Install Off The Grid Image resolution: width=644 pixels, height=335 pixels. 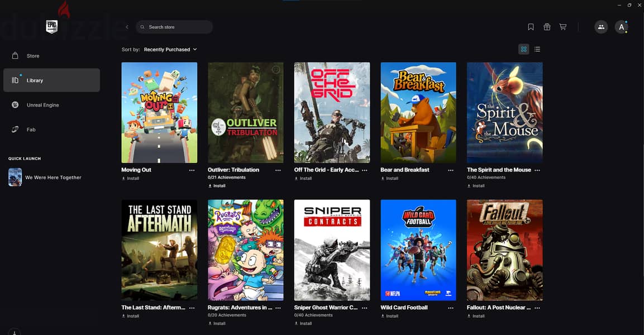coord(303,179)
